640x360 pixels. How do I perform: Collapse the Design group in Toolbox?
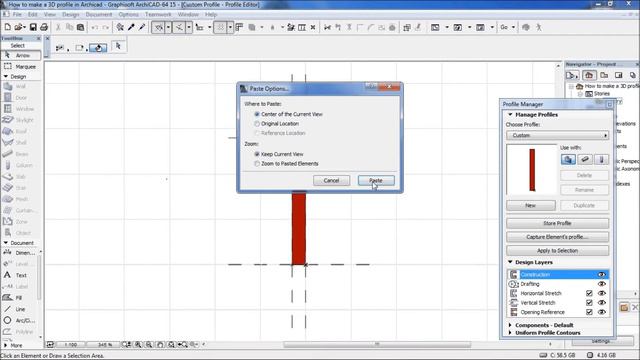pyautogui.click(x=6, y=77)
